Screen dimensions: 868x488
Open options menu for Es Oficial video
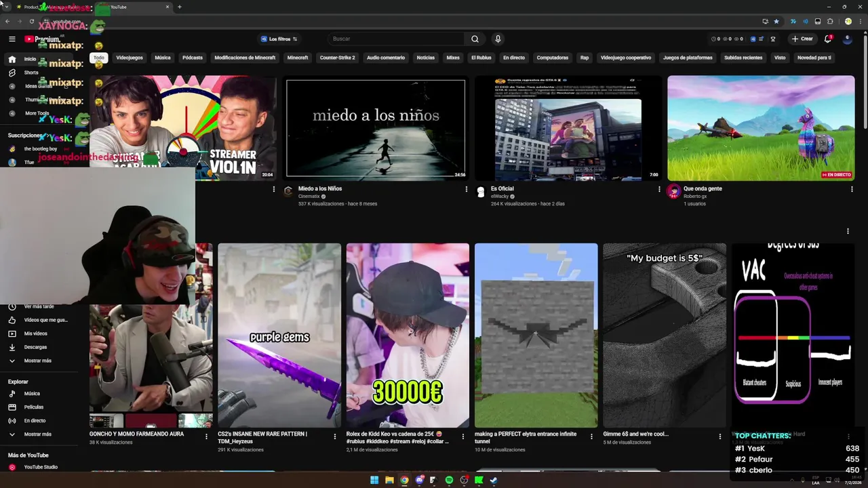coord(658,189)
